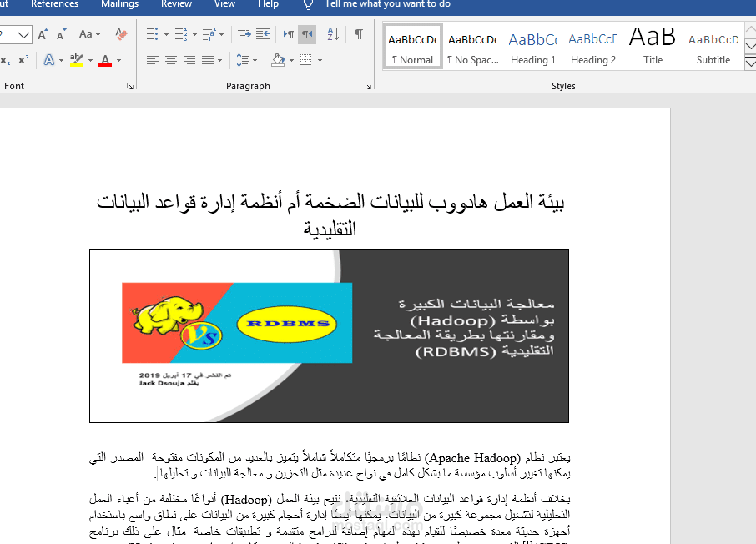The height and width of the screenshot is (544, 756).
Task: Open bullets library dropdown arrow
Action: pos(166,35)
